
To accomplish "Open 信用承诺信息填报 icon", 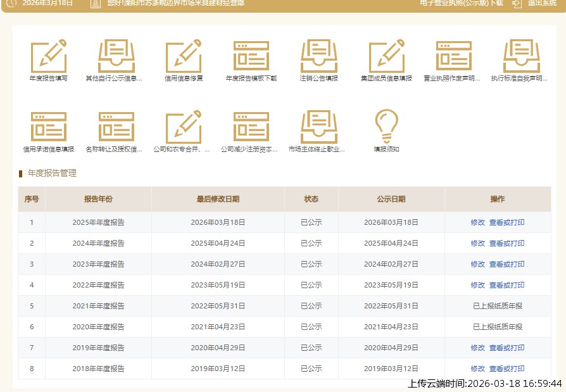I will [49, 127].
